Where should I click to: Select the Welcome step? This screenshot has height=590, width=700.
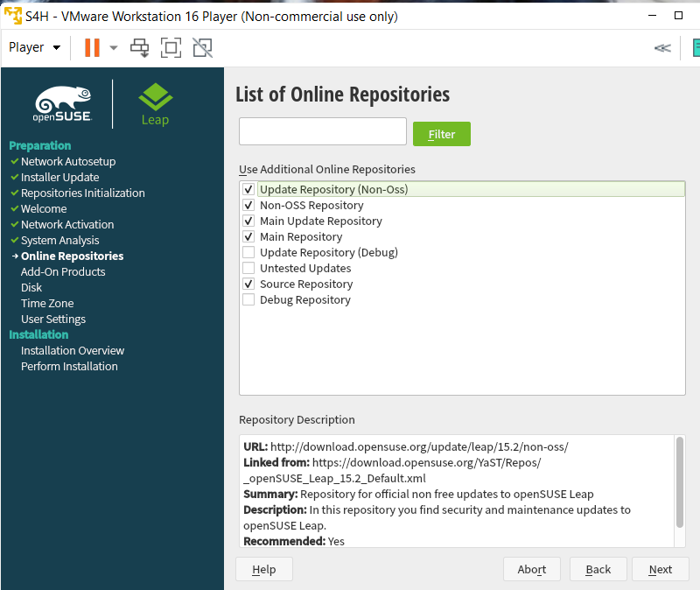click(x=44, y=208)
